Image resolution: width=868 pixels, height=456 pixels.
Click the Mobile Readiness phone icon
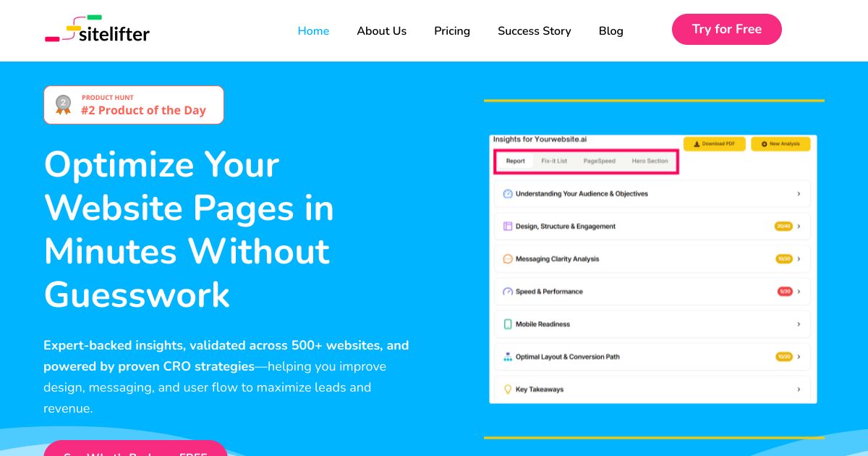pyautogui.click(x=508, y=324)
